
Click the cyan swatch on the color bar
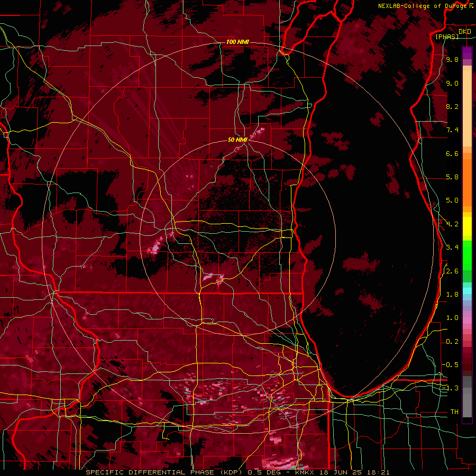point(467,291)
